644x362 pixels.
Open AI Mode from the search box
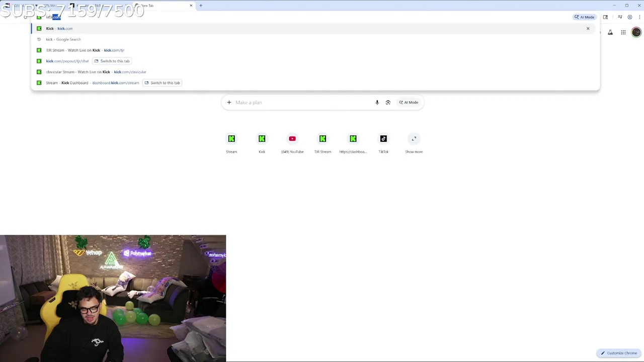point(409,103)
